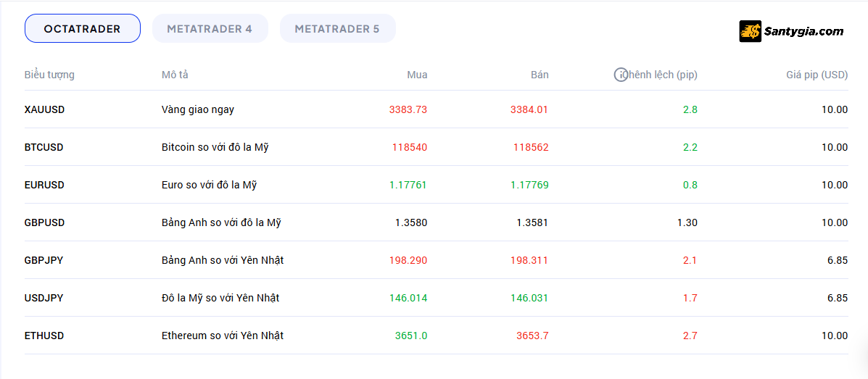This screenshot has width=868, height=379.
Task: Select the OCTATRADER tab
Action: (83, 29)
